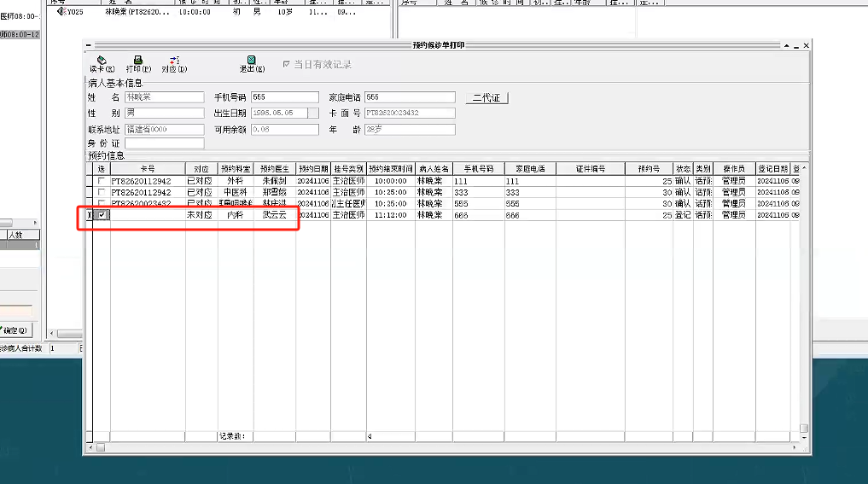Click the 预约日期 column header
868x484 pixels.
point(313,169)
